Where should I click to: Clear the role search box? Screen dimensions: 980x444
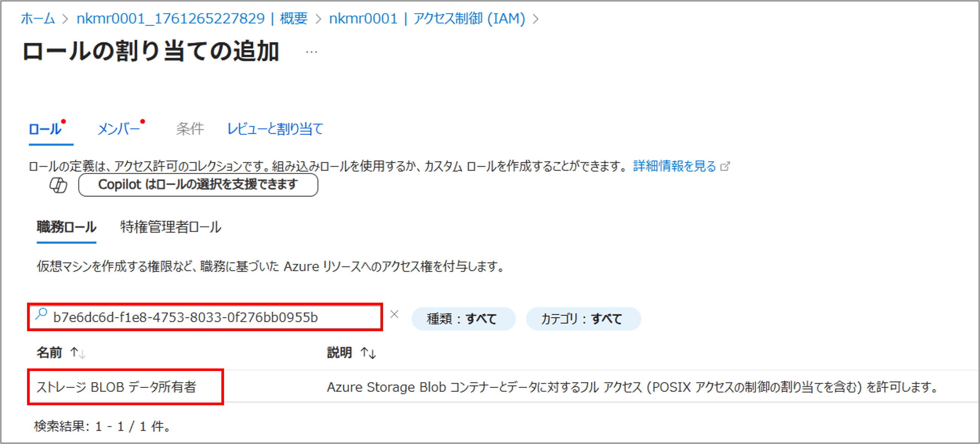pyautogui.click(x=394, y=314)
